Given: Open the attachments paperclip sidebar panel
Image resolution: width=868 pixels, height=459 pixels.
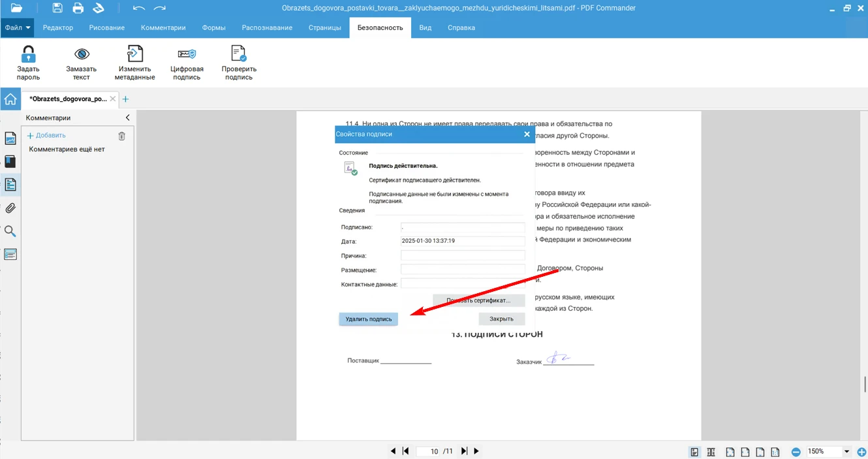Looking at the screenshot, I should point(10,208).
